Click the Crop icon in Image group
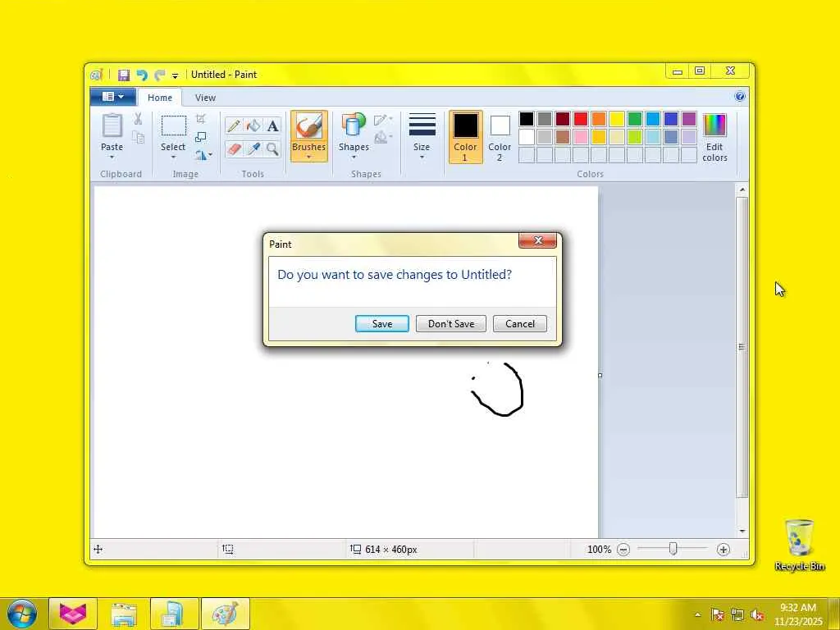Screen dimensions: 840x630 point(201,119)
